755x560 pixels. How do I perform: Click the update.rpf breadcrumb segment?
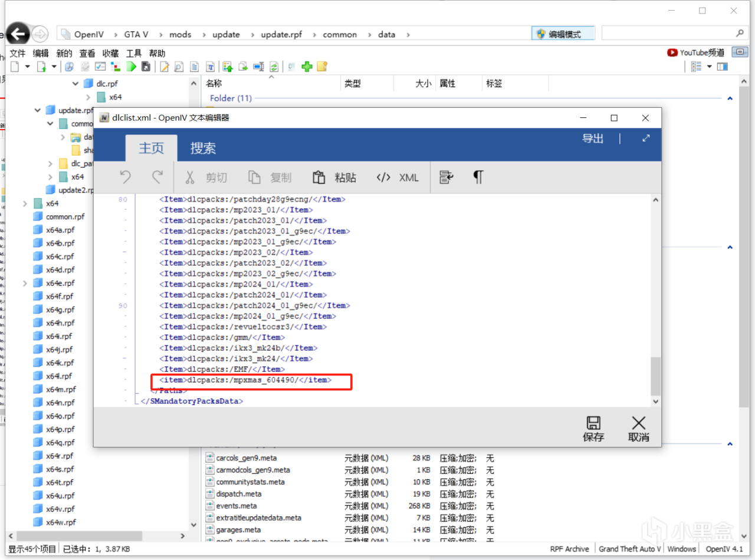(281, 34)
